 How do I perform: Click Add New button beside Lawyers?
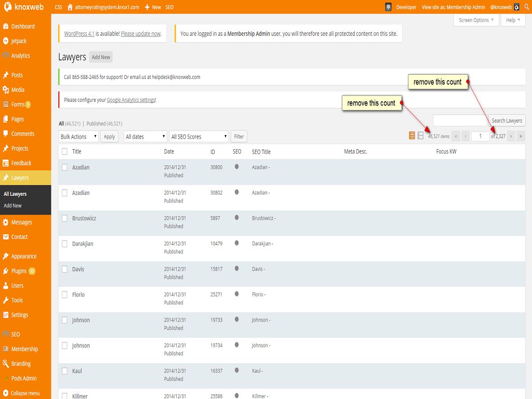point(101,57)
